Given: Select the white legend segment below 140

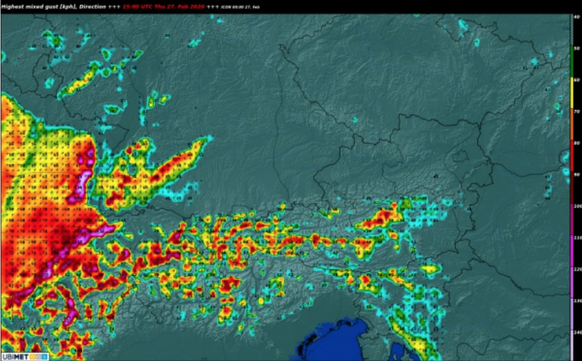Looking at the screenshot, I should click(x=572, y=345).
